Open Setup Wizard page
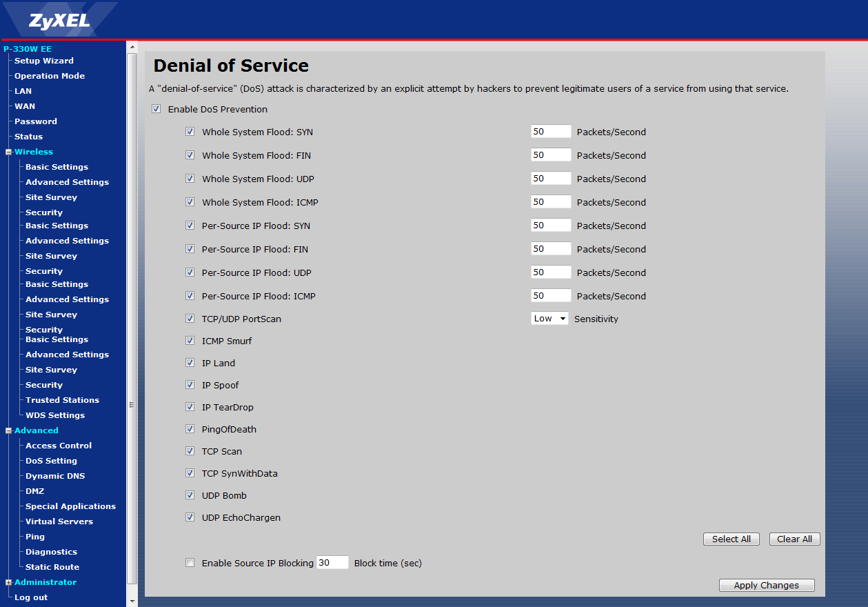Screen dimensions: 868x607 pos(44,61)
